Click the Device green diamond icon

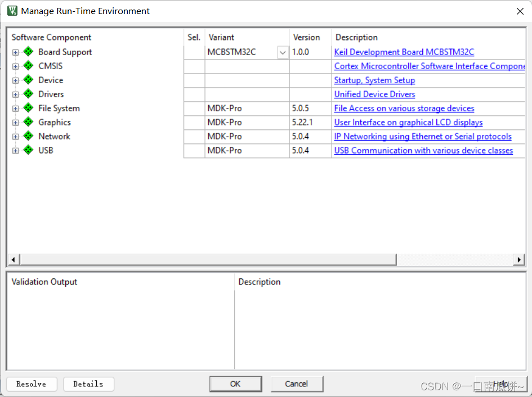click(x=29, y=80)
